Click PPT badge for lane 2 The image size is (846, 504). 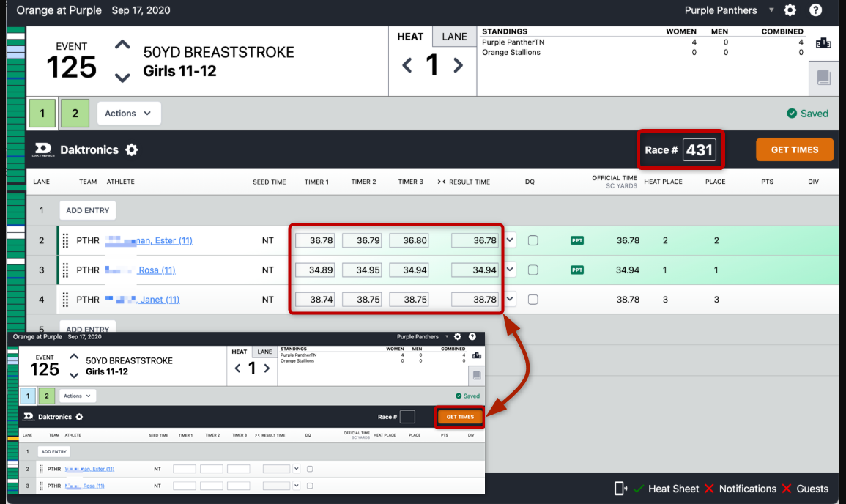(x=577, y=240)
